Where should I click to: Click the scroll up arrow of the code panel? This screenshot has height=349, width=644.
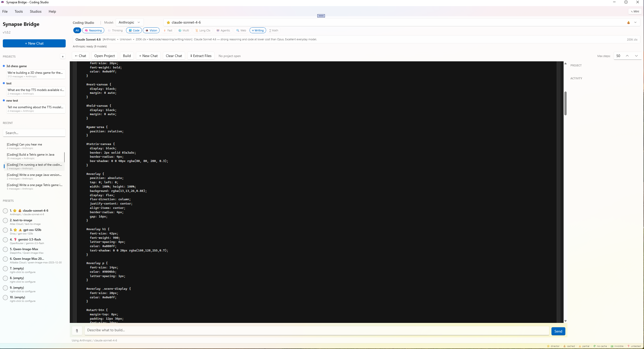tap(565, 64)
